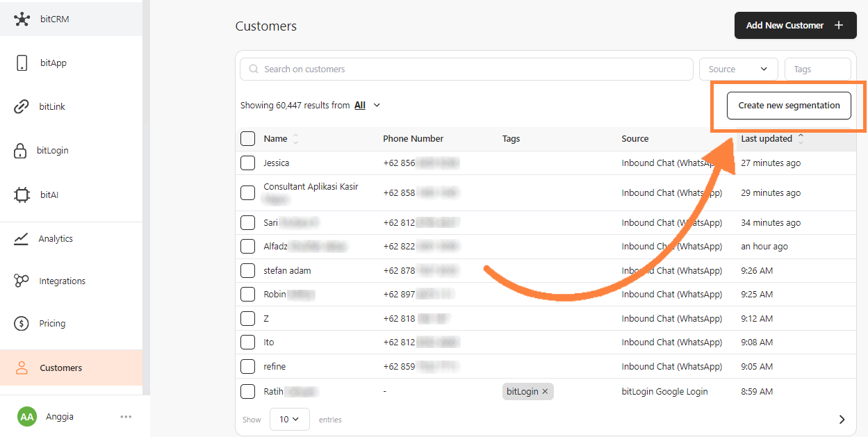Expand the All segmentation dropdown
The height and width of the screenshot is (437, 868).
[x=367, y=106]
